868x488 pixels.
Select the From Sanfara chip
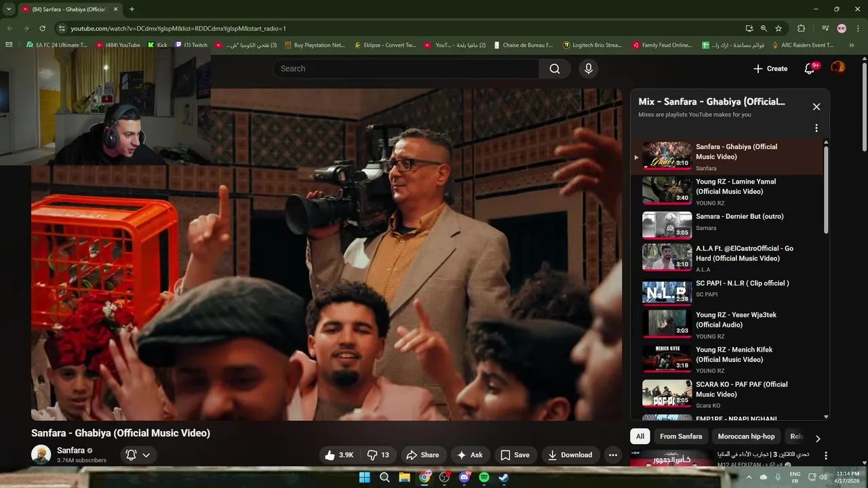tap(681, 436)
